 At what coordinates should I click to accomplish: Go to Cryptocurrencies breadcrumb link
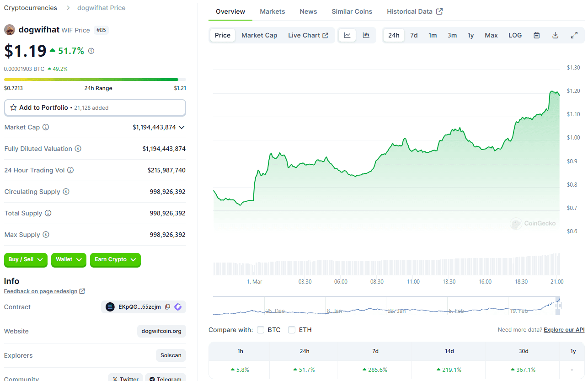click(x=31, y=8)
